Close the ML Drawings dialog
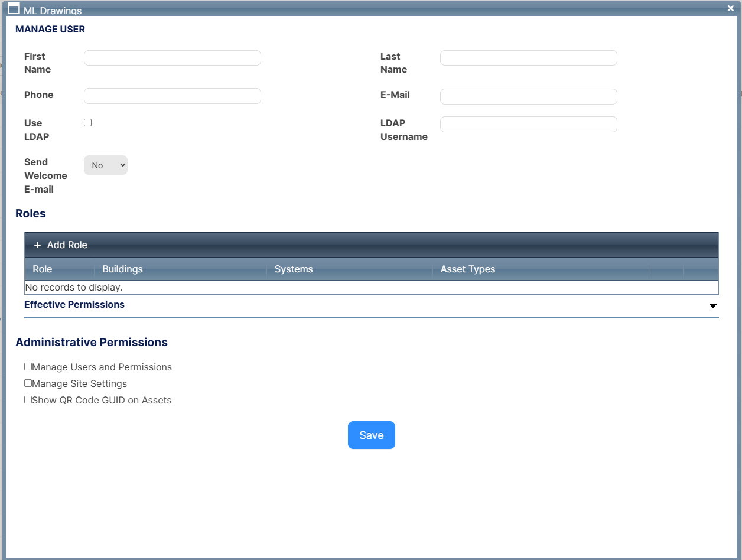 point(730,8)
